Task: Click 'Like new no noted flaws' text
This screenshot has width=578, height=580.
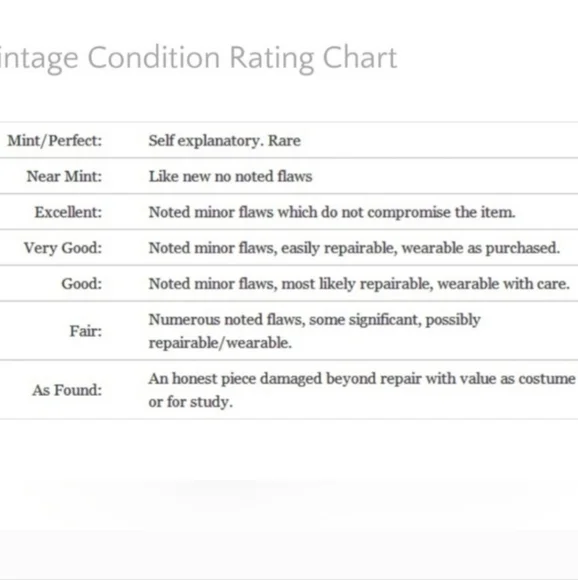Action: (230, 176)
